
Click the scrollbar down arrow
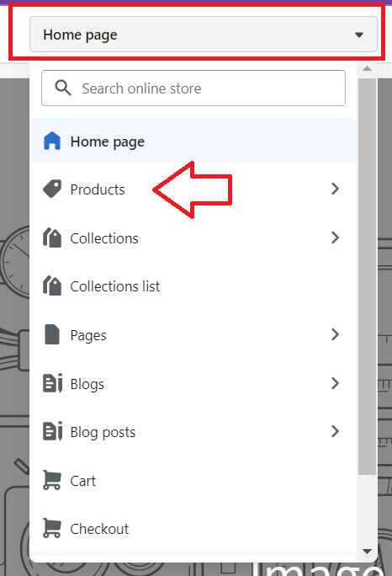(367, 551)
